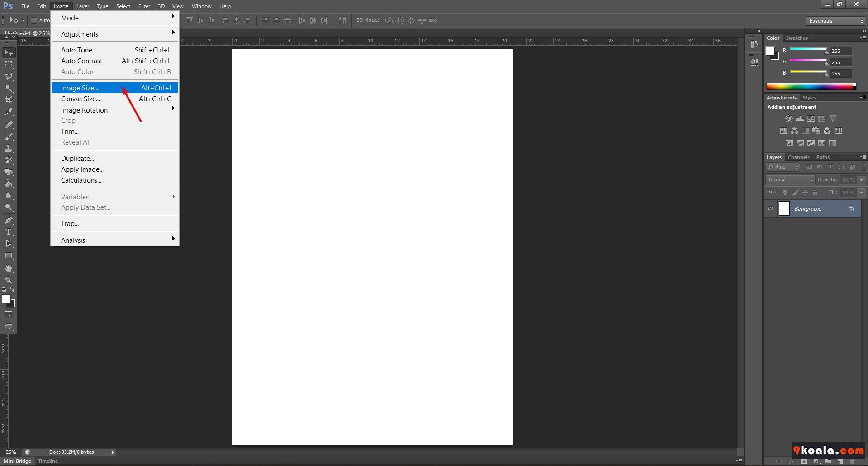Hide the Background layer visibility eye
Image resolution: width=868 pixels, height=466 pixels.
[770, 209]
